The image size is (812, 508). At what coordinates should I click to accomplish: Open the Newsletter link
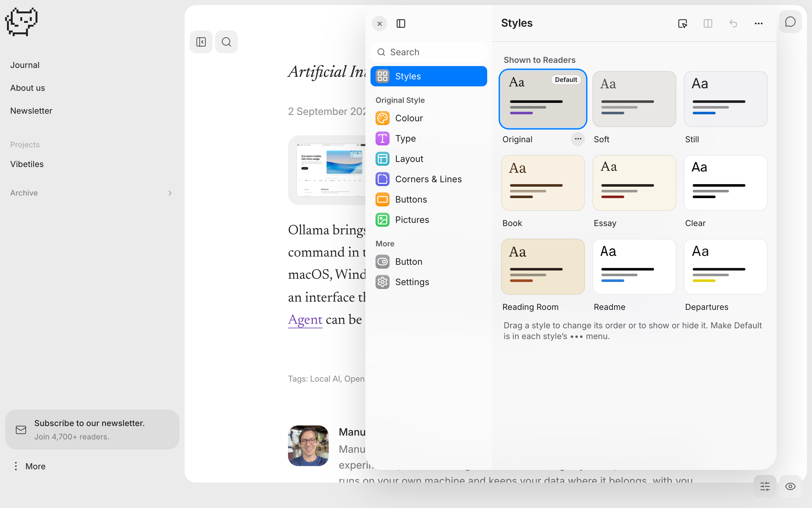pyautogui.click(x=31, y=111)
